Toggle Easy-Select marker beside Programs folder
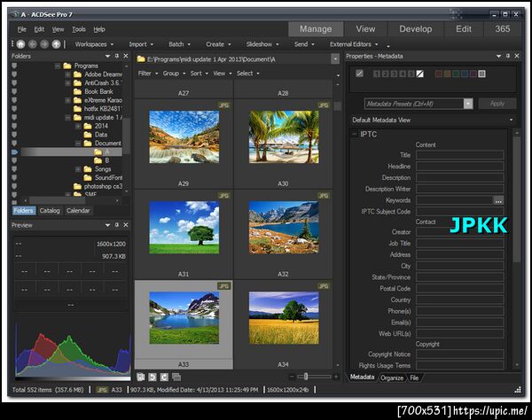 coord(14,66)
